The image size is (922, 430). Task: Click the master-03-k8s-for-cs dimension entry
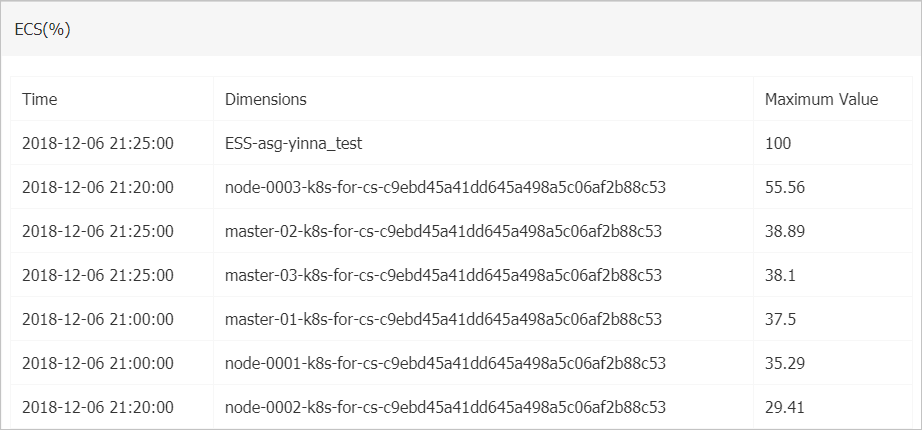click(443, 275)
